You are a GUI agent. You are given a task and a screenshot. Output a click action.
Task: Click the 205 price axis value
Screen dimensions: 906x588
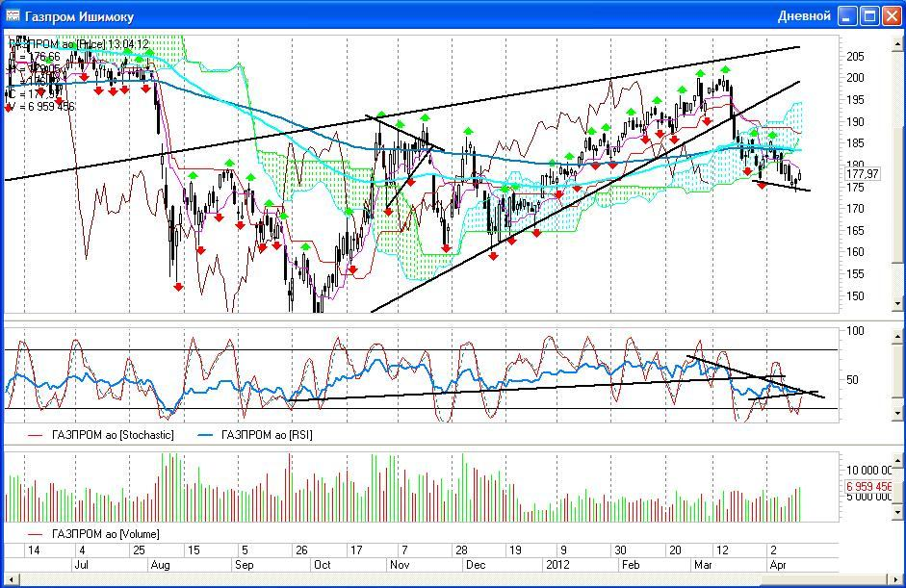coord(855,56)
